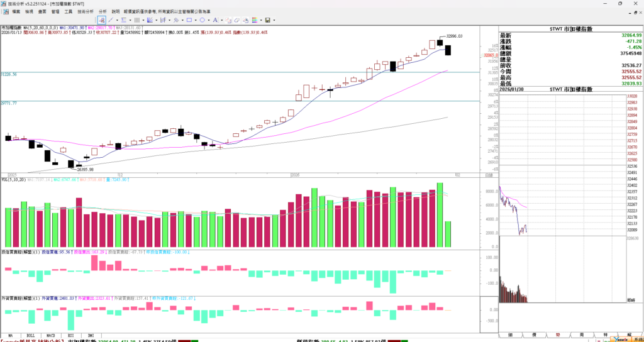This screenshot has width=644, height=342.
Task: Pick the trend line drawing tool
Action: [x=109, y=20]
